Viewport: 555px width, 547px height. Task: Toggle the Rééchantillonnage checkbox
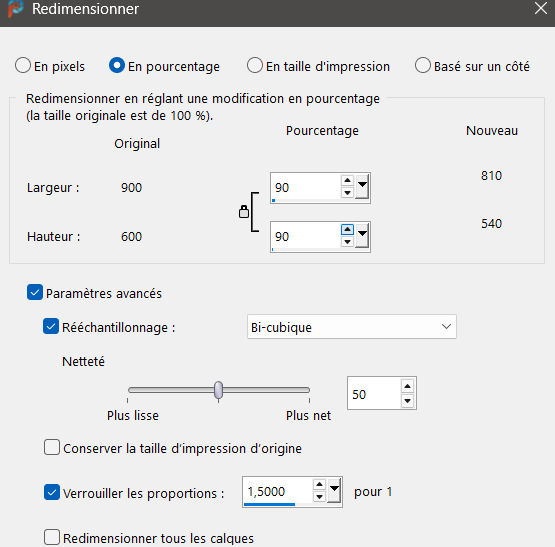click(51, 326)
